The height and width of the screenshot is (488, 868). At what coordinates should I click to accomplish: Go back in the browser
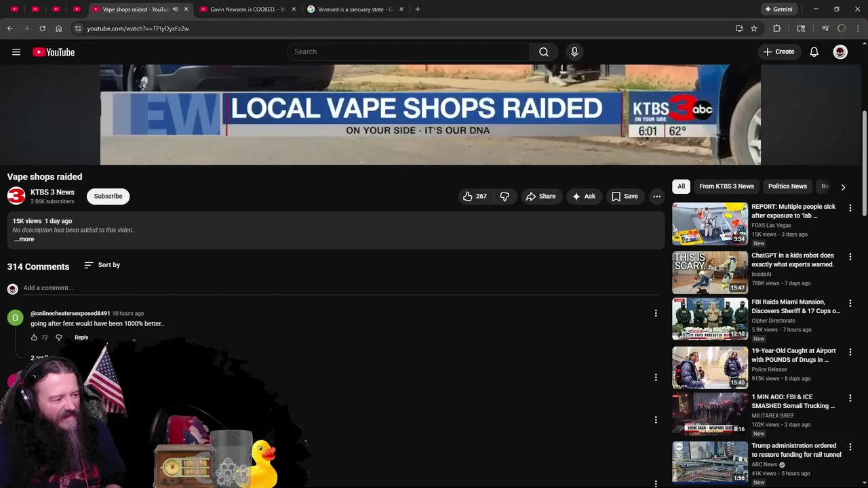point(9,28)
